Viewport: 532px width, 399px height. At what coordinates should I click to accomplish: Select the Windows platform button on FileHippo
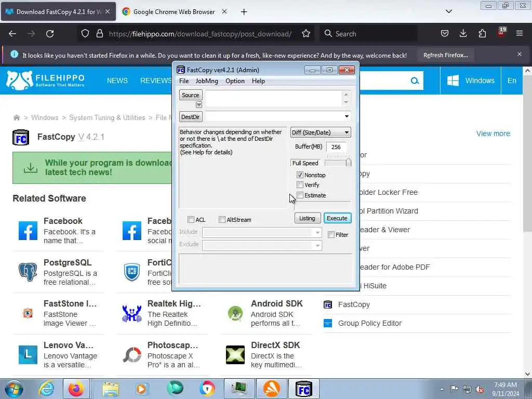[471, 81]
